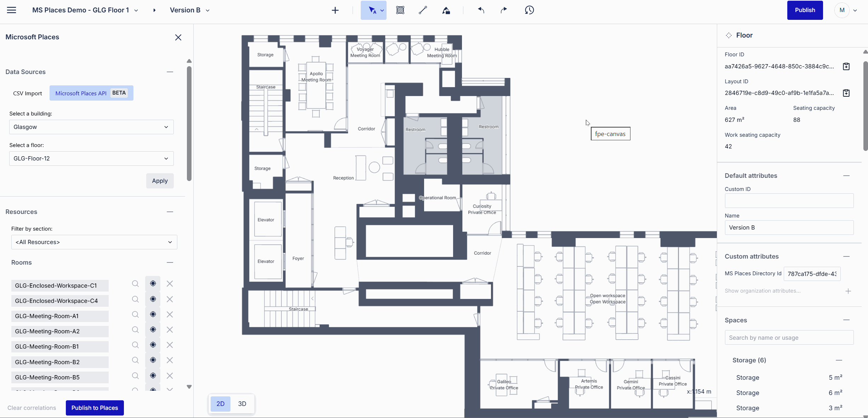Toggle correlation for GLG-Meeting-Room-B5
Viewport: 868px width, 418px height.
pyautogui.click(x=153, y=376)
